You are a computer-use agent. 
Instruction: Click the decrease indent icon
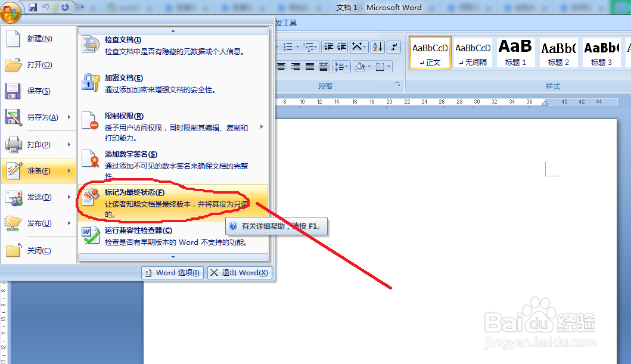click(x=328, y=47)
